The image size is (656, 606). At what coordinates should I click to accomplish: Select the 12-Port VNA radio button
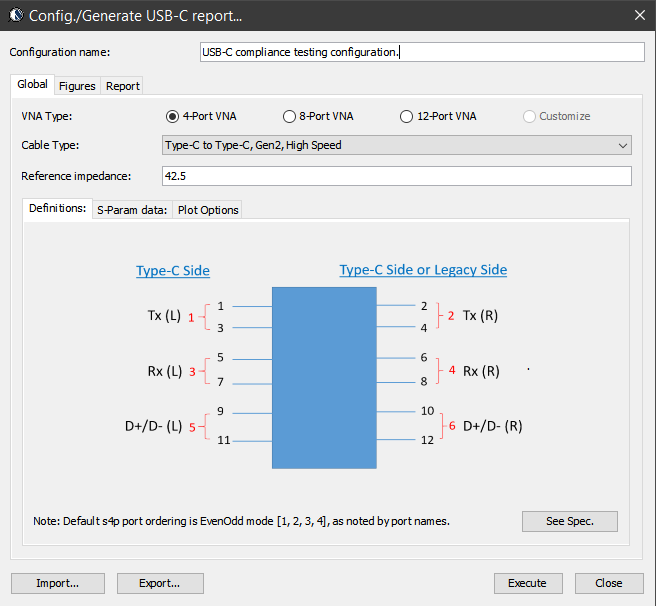[x=406, y=116]
